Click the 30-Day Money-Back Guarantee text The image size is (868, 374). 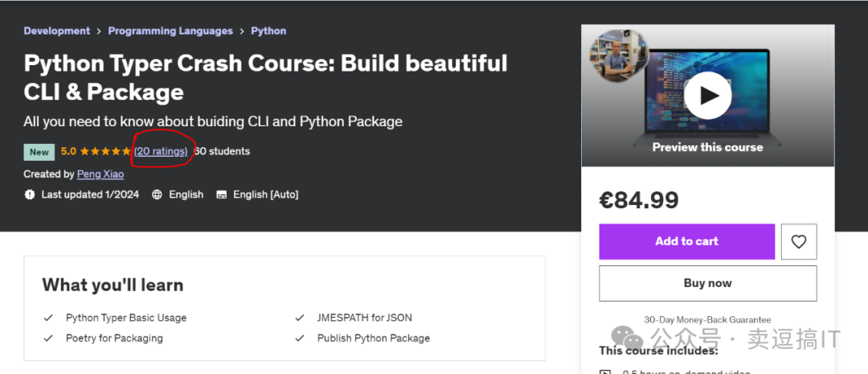pos(707,319)
